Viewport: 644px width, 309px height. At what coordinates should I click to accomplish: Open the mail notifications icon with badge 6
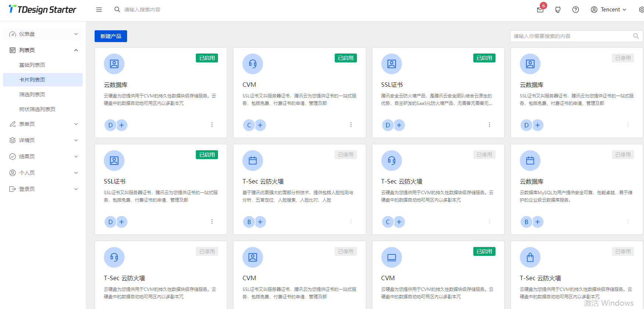pos(540,10)
